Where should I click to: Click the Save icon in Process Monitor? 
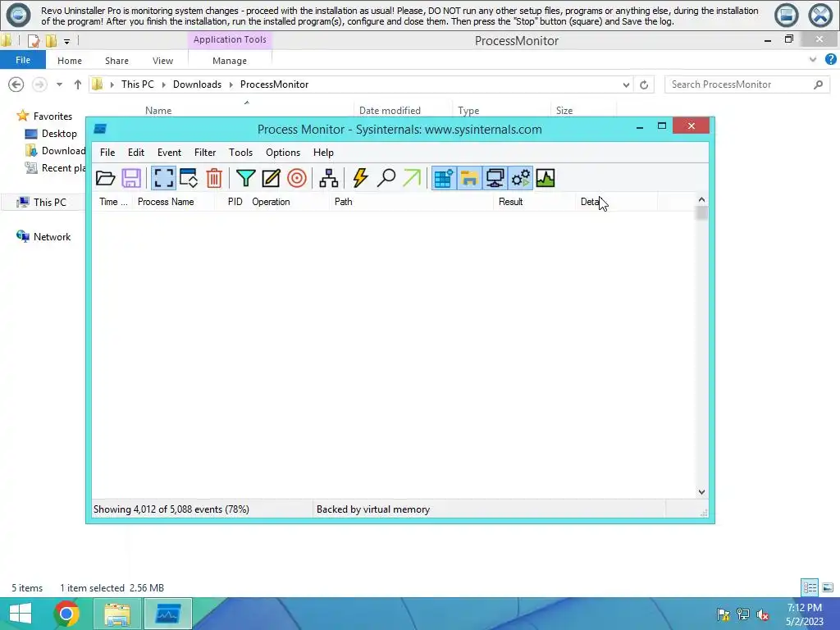[x=131, y=178]
